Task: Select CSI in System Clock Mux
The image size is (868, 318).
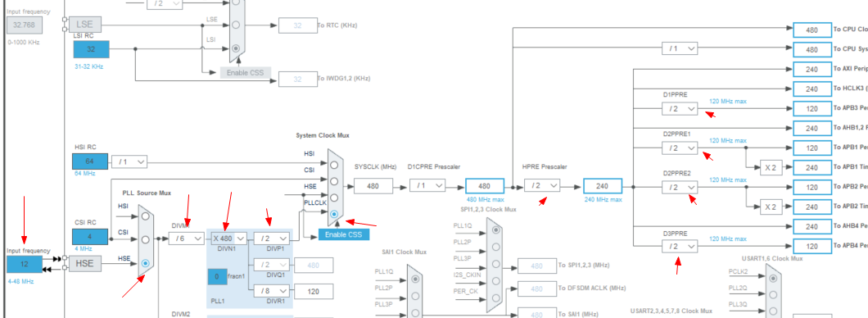Action: coord(334,181)
